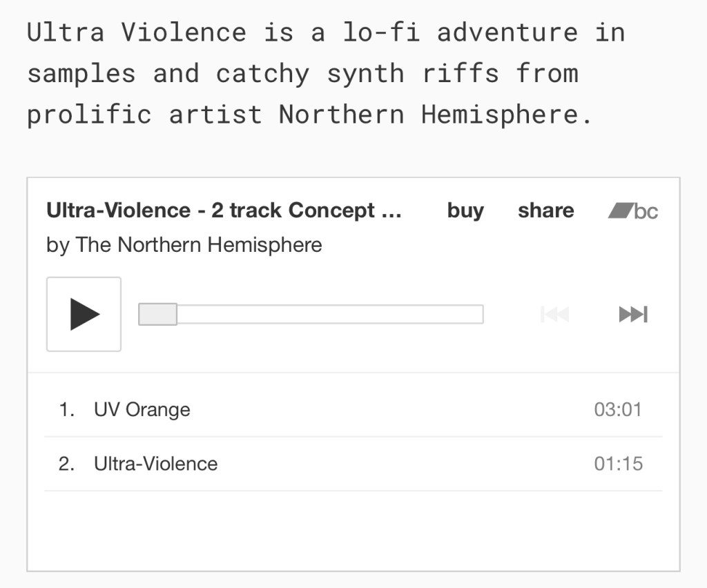
Task: Select the track 'UV Orange'
Action: (x=142, y=409)
